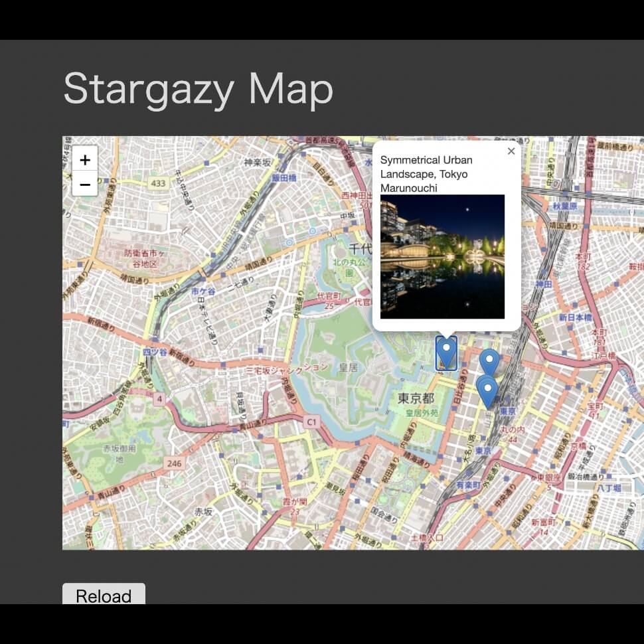Click the 東京都 label on the map
This screenshot has height=644, width=644.
click(416, 398)
